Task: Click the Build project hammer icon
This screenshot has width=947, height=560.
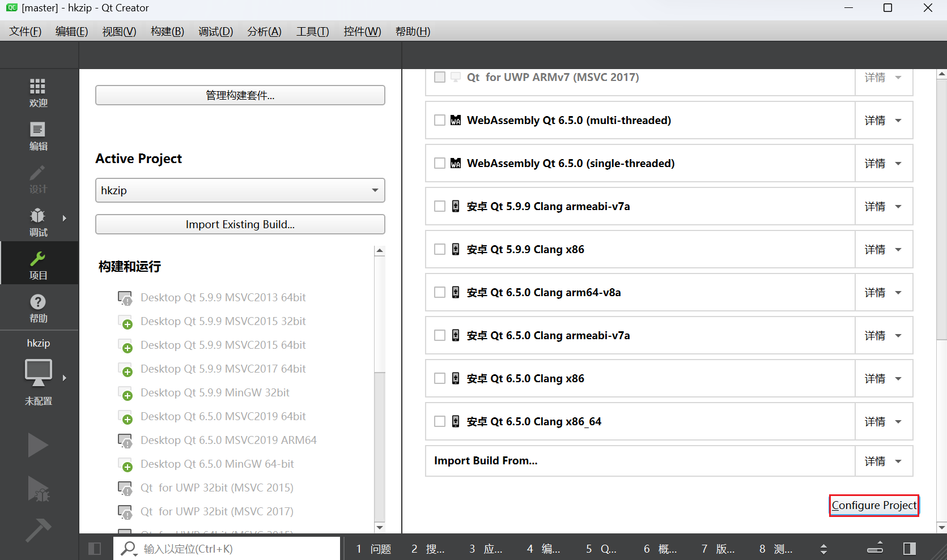Action: tap(38, 530)
